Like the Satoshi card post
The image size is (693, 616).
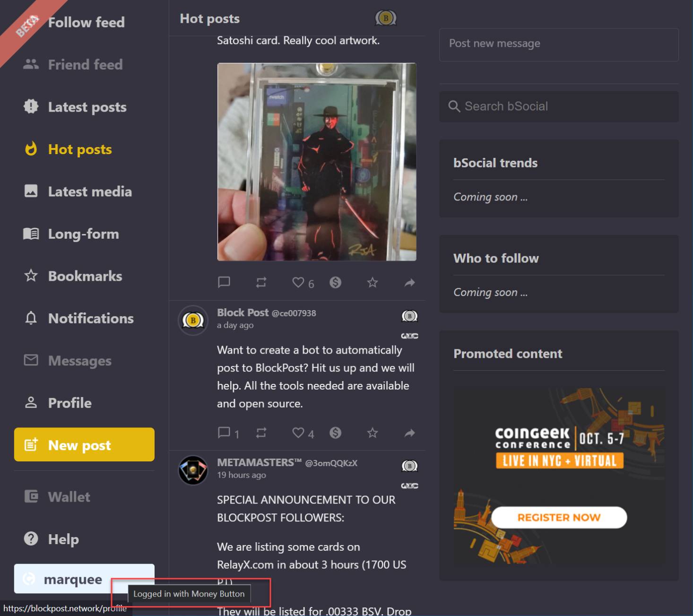point(298,283)
